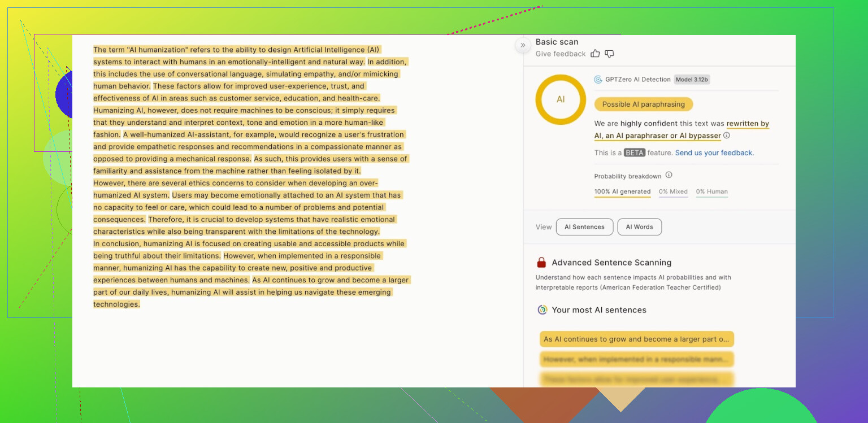Image resolution: width=868 pixels, height=423 pixels.
Task: Switch view to AI Sentences
Action: [x=584, y=227]
